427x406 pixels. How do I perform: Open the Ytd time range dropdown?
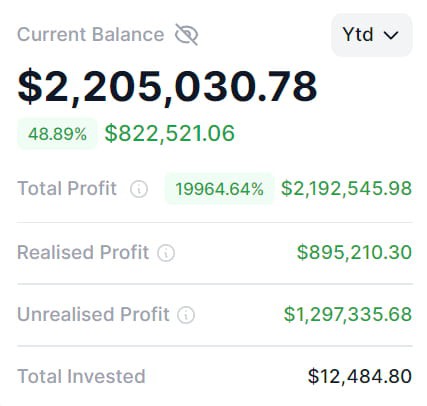point(372,35)
